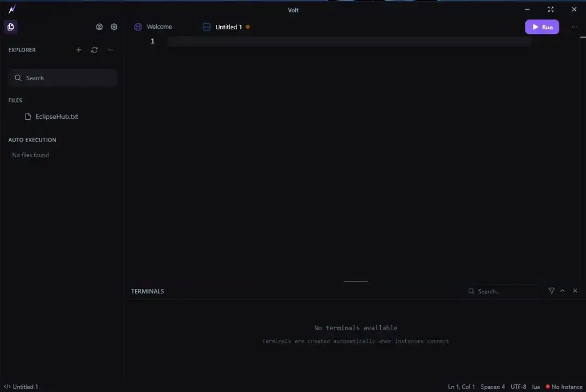Switch to the Welcome tab
The height and width of the screenshot is (392, 586).
[x=153, y=27]
